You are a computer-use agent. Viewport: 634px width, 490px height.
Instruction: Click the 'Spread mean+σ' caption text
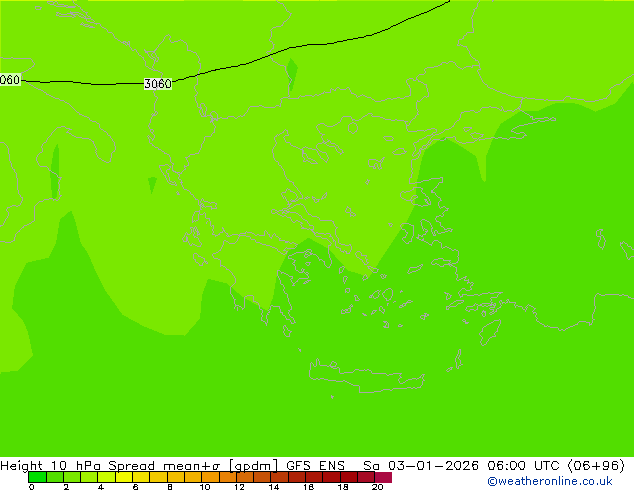click(x=164, y=466)
